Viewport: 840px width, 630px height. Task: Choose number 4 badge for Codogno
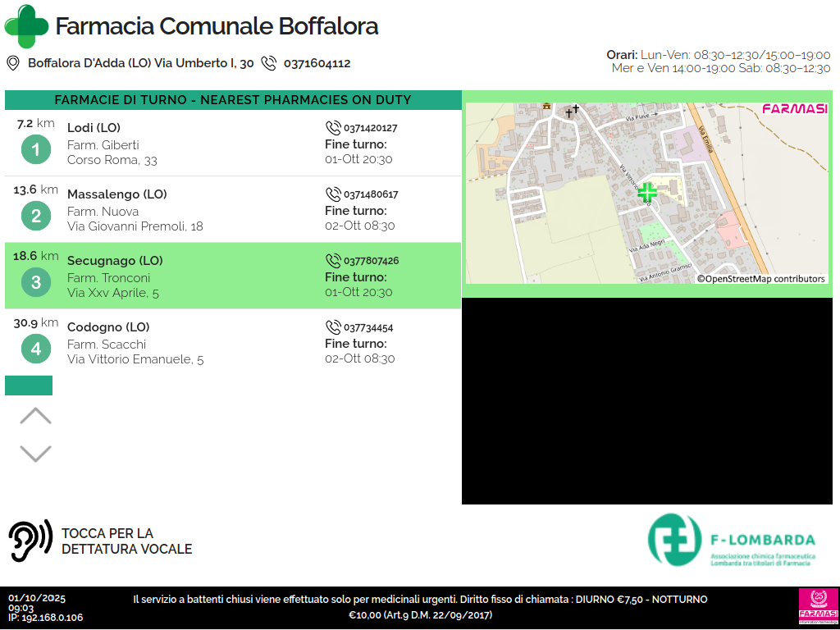pyautogui.click(x=35, y=349)
